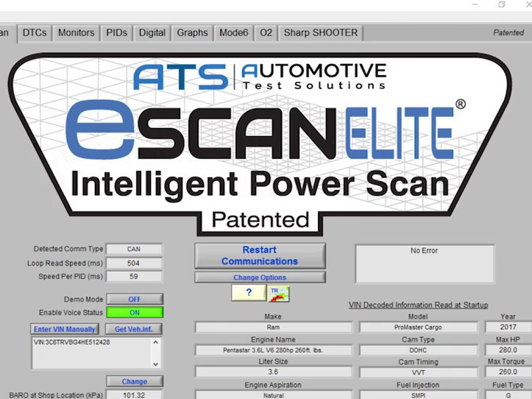The image size is (532, 399).
Task: Click the window restore icon
Action: pos(502,5)
